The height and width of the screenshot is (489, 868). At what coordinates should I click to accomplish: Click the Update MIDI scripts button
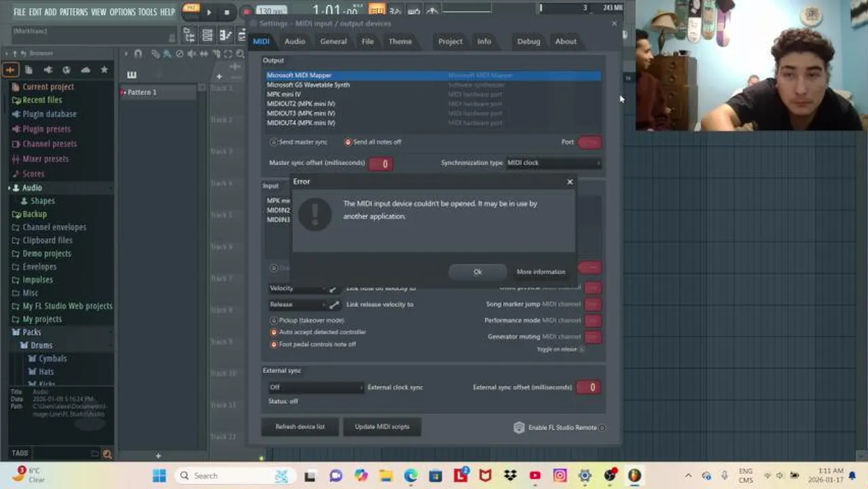click(382, 427)
